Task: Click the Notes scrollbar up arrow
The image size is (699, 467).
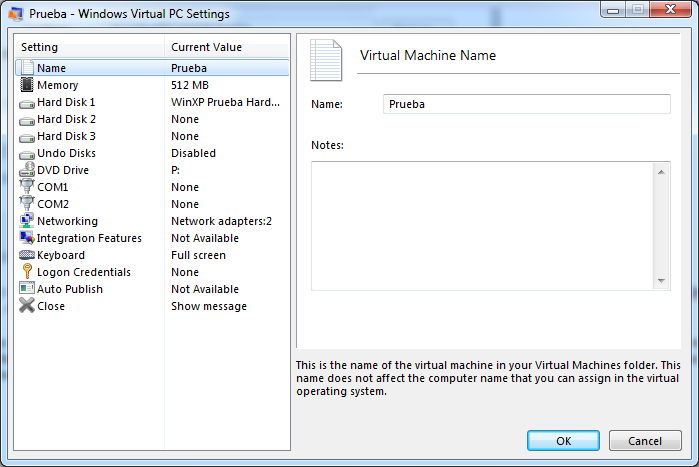Action: coord(661,172)
